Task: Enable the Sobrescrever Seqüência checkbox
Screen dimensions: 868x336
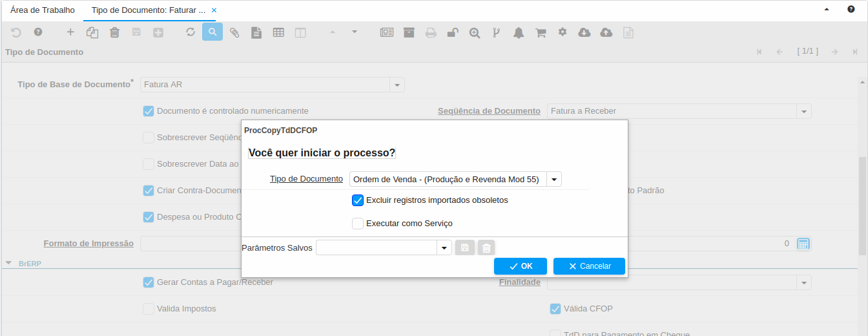Action: [x=149, y=138]
